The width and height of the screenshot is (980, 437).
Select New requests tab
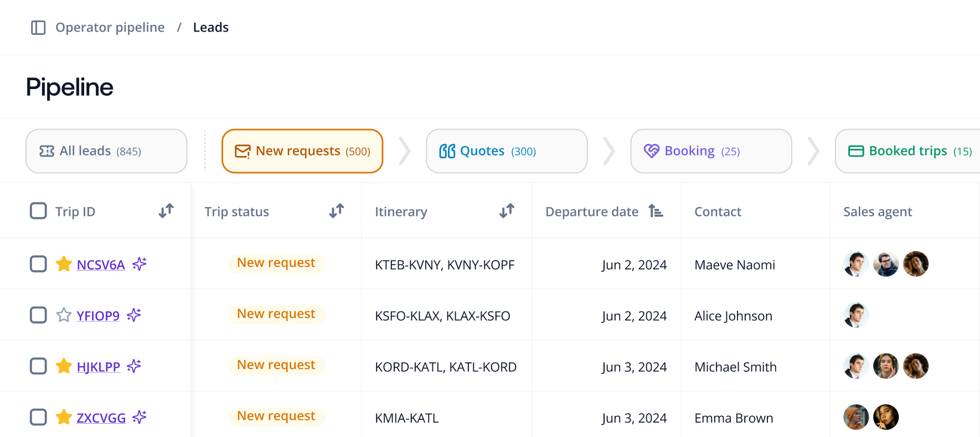302,151
